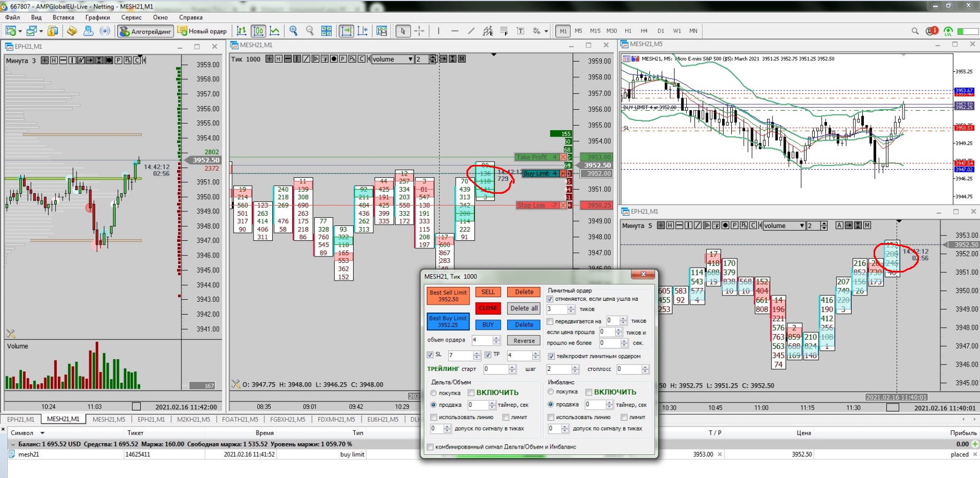Select the cursor arrow tool
980x478 pixels.
403,31
